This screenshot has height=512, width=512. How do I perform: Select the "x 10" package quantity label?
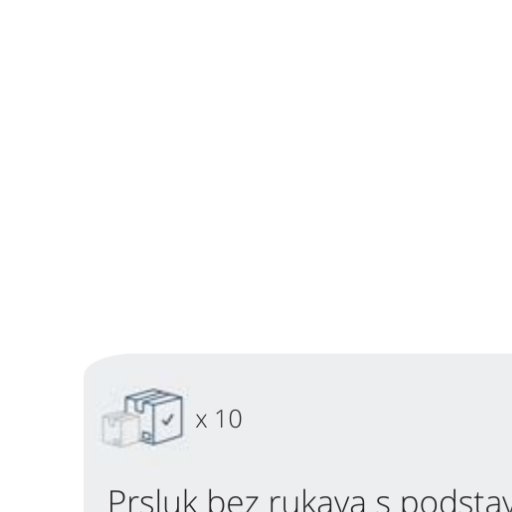point(219,419)
